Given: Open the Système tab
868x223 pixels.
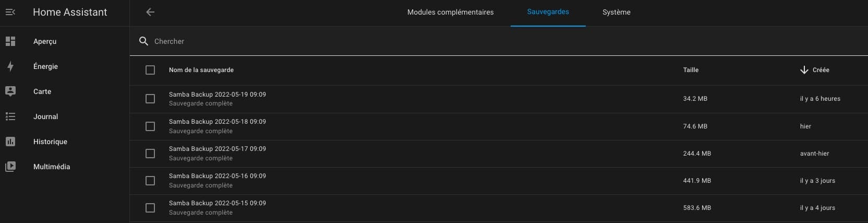Looking at the screenshot, I should (616, 13).
